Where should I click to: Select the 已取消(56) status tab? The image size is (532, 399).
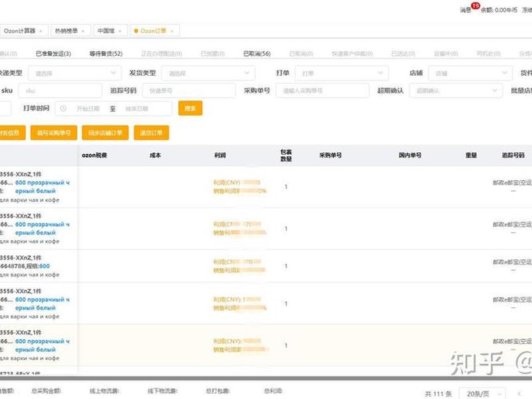point(257,54)
